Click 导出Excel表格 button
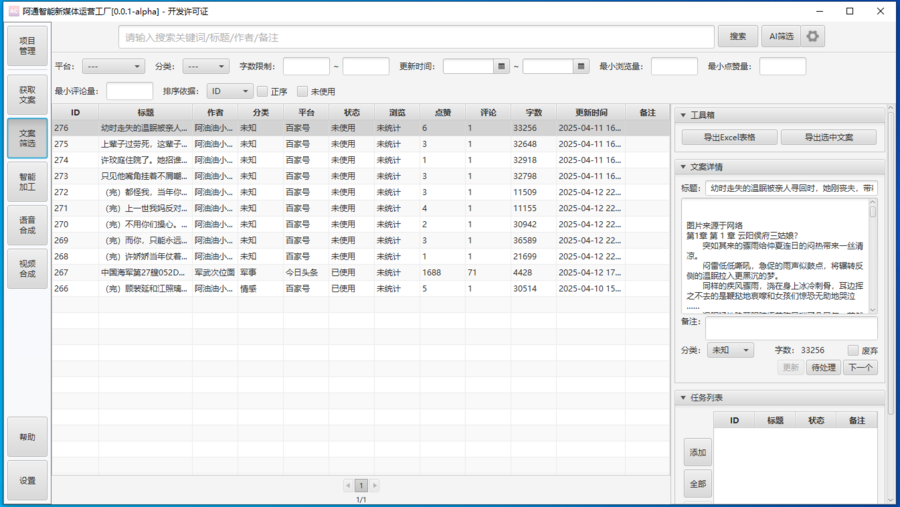Image resolution: width=900 pixels, height=507 pixels. 730,137
